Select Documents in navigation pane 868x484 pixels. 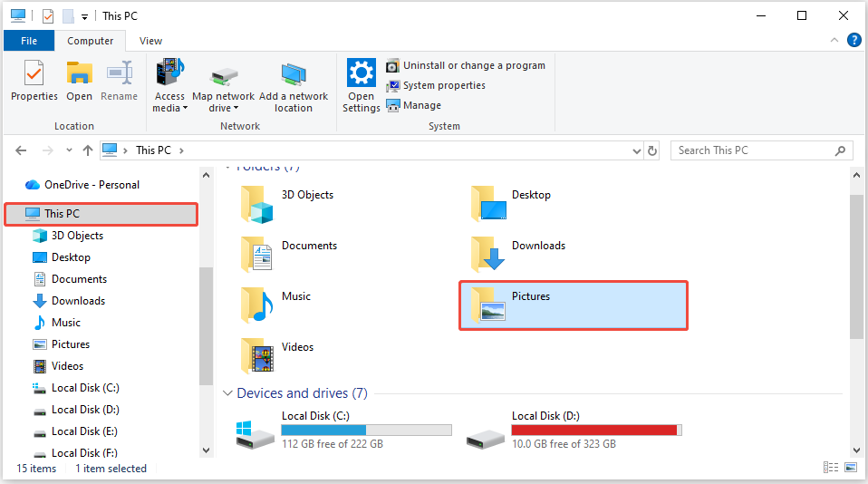70,279
